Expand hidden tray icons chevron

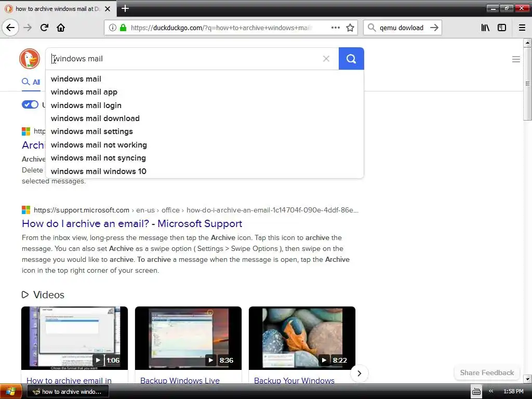coord(490,391)
